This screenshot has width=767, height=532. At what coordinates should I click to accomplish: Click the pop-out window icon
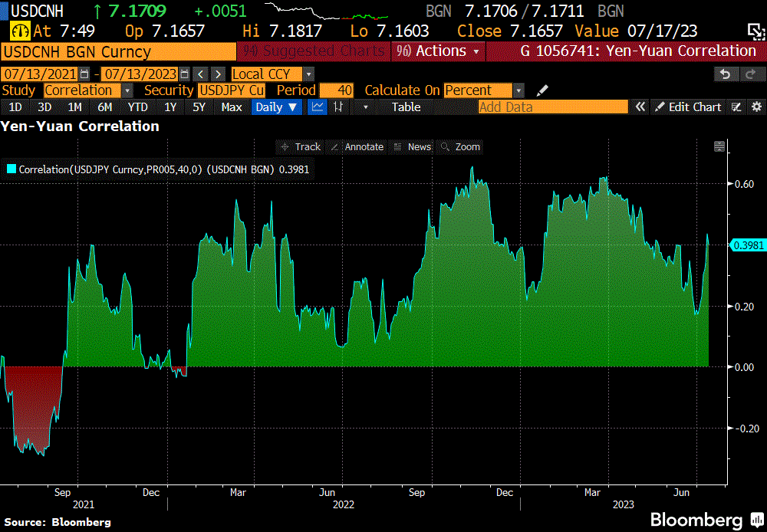pos(755,31)
